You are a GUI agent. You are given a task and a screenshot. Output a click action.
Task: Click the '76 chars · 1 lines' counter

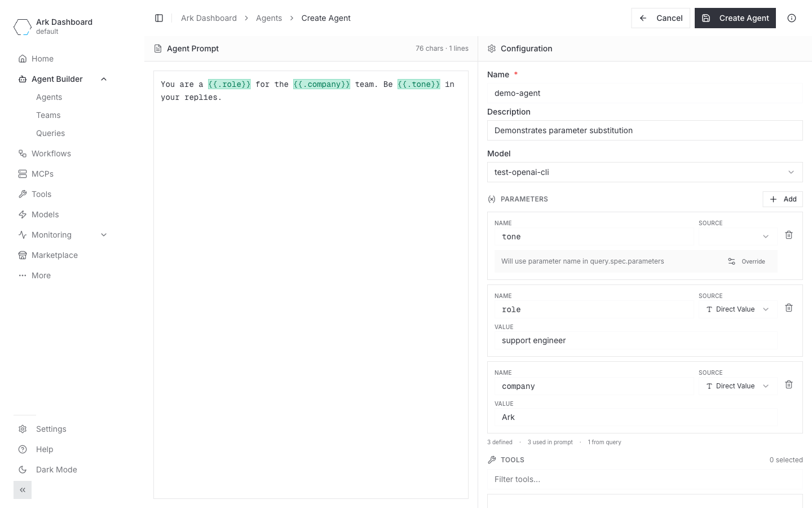pyautogui.click(x=442, y=49)
